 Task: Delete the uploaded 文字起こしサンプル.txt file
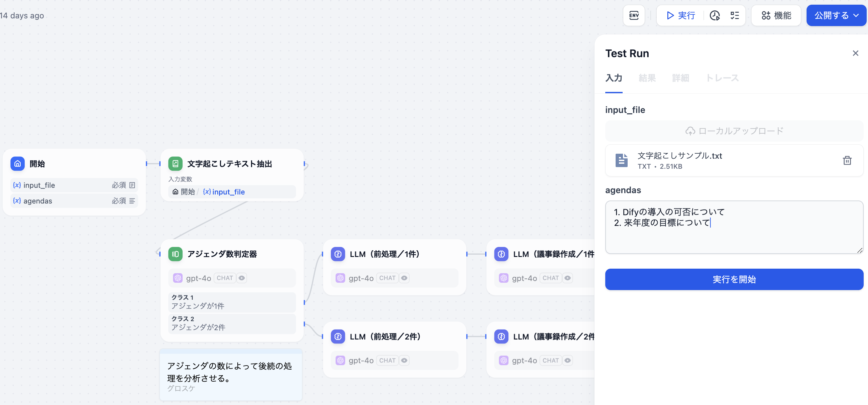point(847,160)
